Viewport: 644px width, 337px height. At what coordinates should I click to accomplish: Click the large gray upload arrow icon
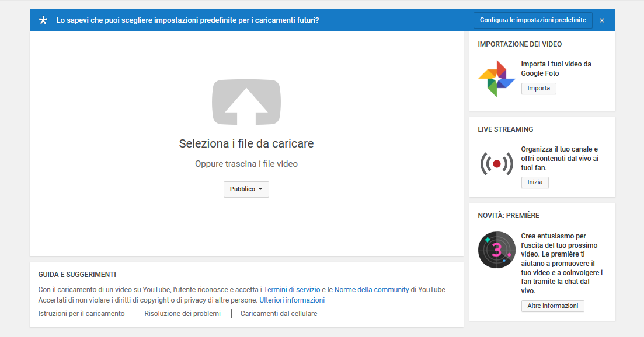point(246,102)
